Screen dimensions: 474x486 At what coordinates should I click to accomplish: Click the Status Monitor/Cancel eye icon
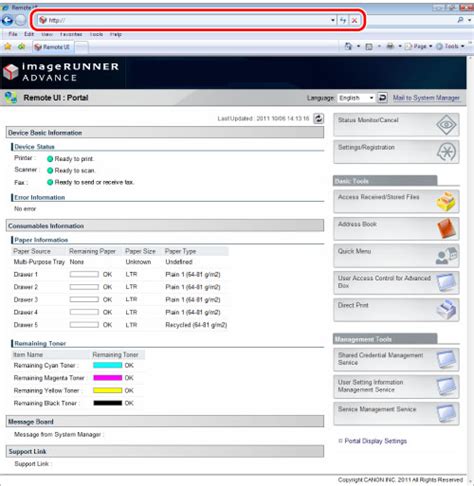click(x=446, y=125)
